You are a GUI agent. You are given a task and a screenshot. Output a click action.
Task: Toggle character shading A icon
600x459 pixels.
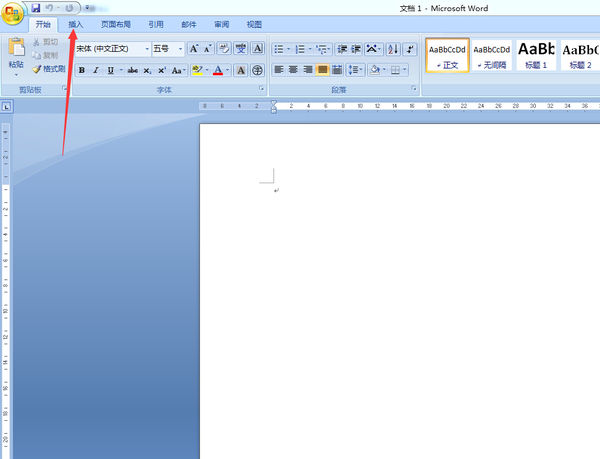point(241,70)
